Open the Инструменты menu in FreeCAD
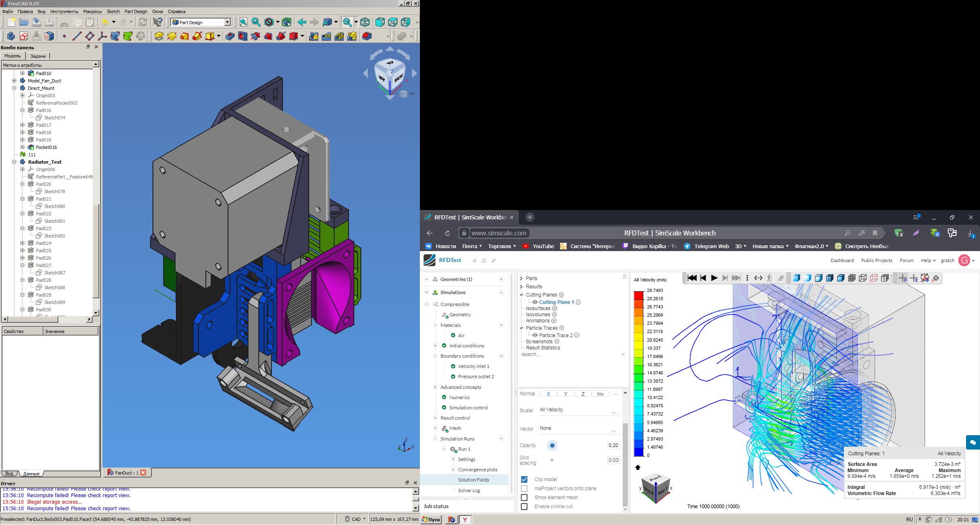 (x=64, y=11)
